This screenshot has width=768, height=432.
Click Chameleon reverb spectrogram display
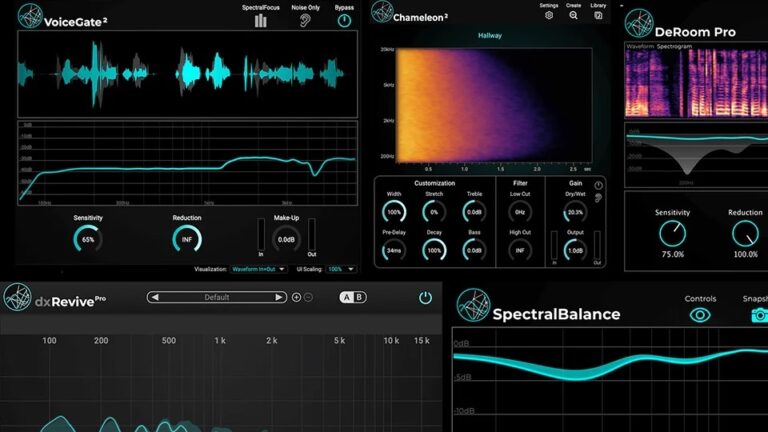tap(494, 105)
